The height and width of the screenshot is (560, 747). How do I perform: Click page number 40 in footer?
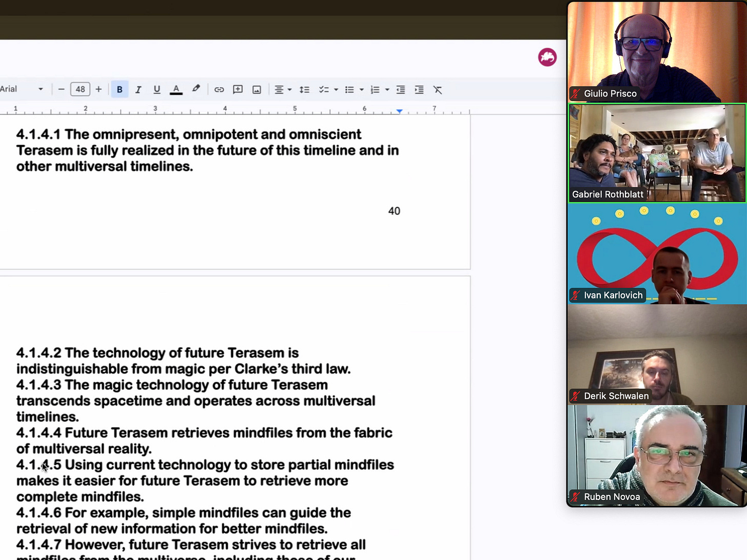tap(394, 211)
